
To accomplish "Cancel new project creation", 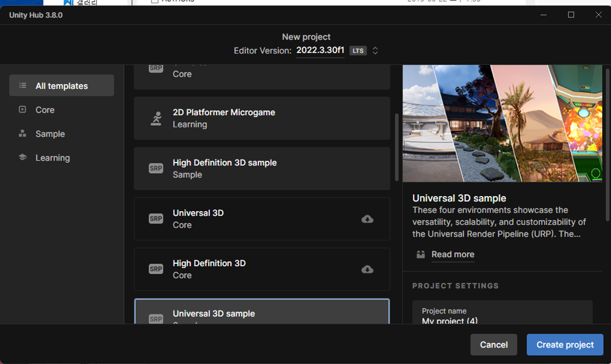I will click(x=494, y=344).
